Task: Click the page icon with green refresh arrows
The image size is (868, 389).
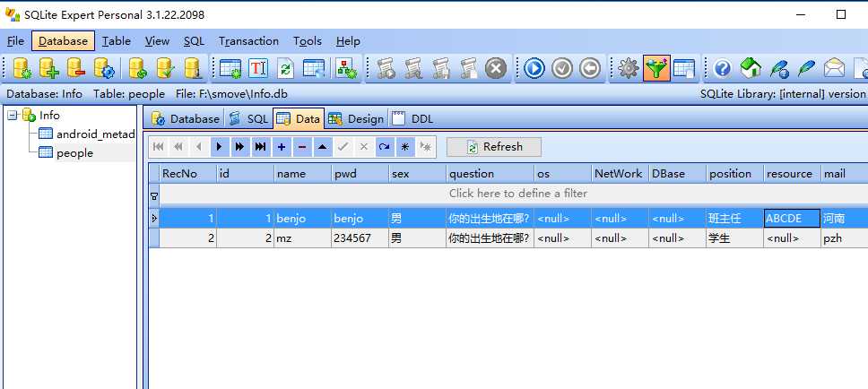Action: coord(285,69)
